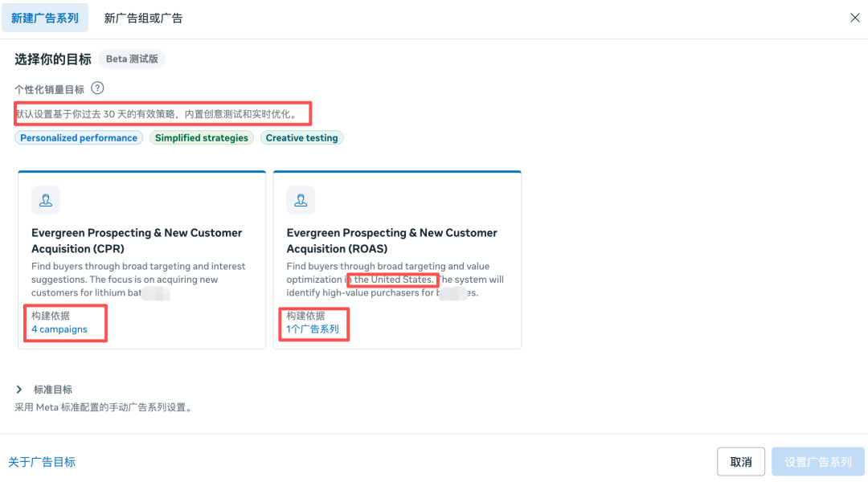This screenshot has height=482, width=868.
Task: Expand the 标准目标 section chevron
Action: 20,390
